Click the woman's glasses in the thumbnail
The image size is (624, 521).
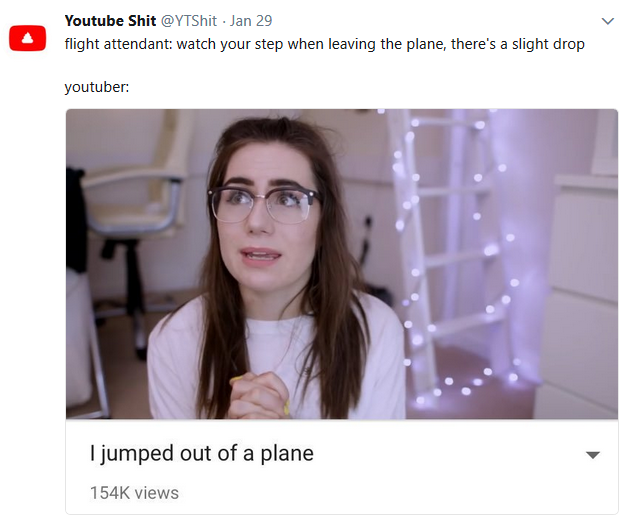[263, 204]
